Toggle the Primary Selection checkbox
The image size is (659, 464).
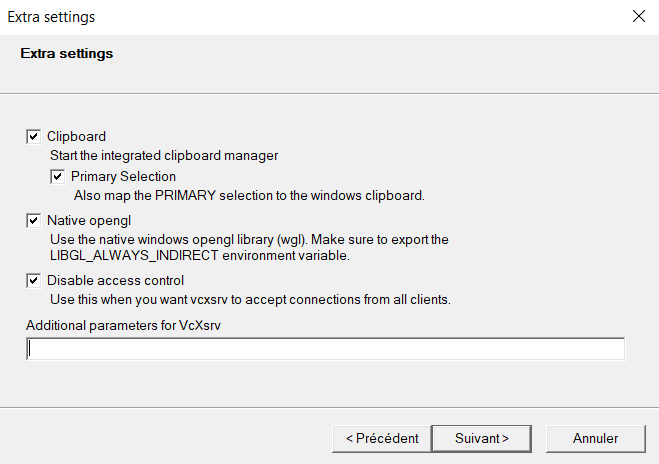pyautogui.click(x=57, y=176)
